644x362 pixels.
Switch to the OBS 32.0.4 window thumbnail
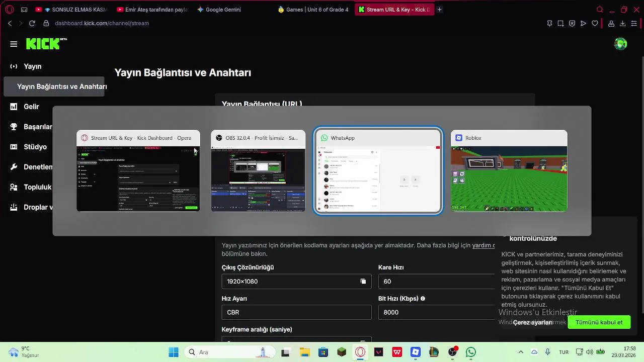coord(258,171)
